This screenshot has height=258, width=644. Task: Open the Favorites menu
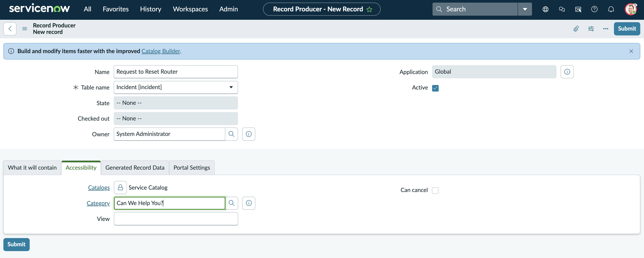tap(116, 9)
